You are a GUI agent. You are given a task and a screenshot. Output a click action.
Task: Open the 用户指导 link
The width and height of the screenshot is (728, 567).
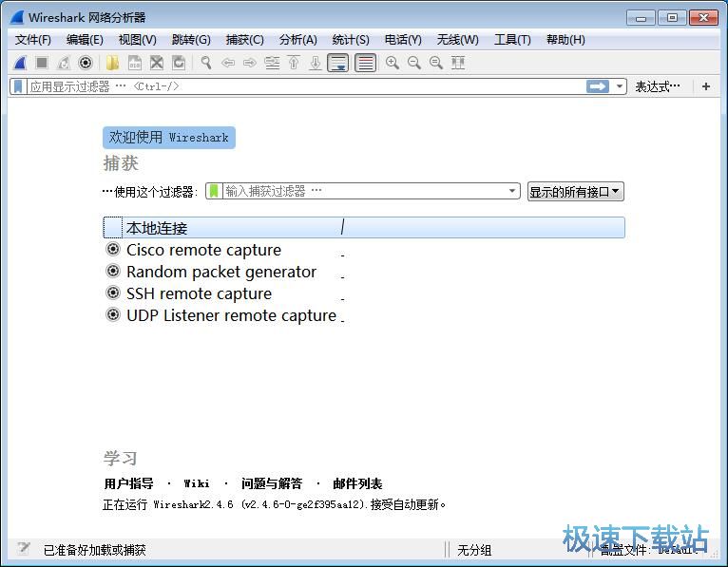tap(128, 484)
